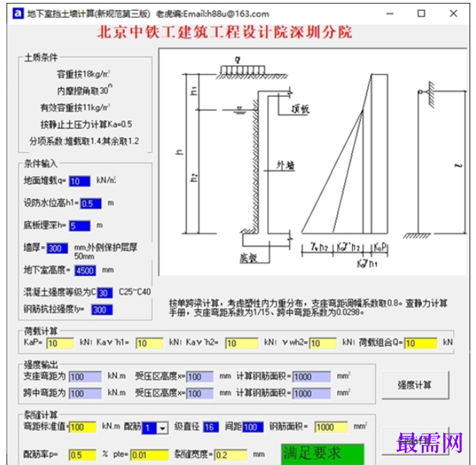476x465 pixels.
Task: Edit the 墙厚 value 300
Action: [58, 248]
